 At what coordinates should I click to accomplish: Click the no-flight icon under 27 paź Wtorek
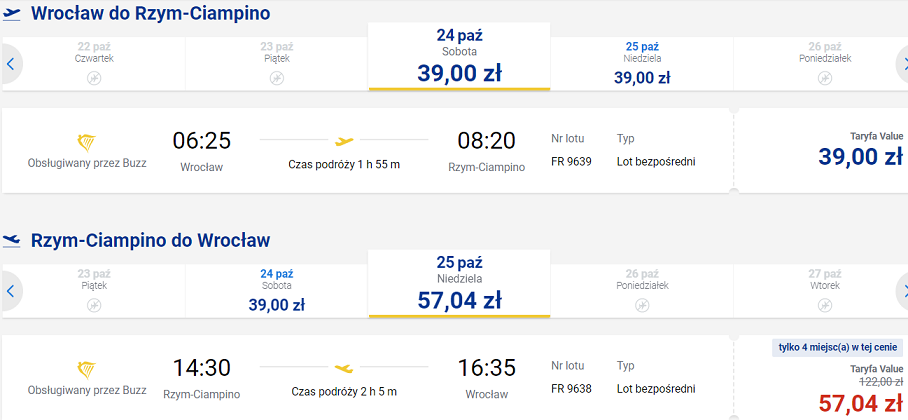(825, 305)
